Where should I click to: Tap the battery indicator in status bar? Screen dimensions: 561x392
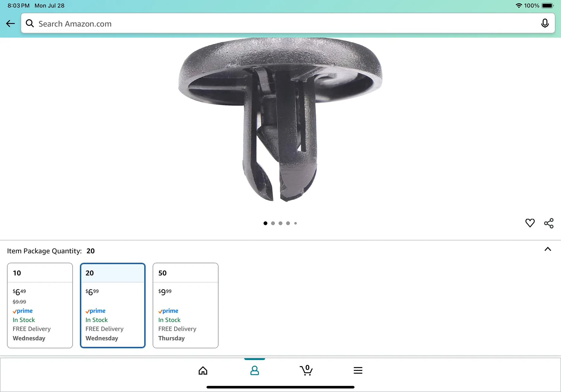[547, 6]
